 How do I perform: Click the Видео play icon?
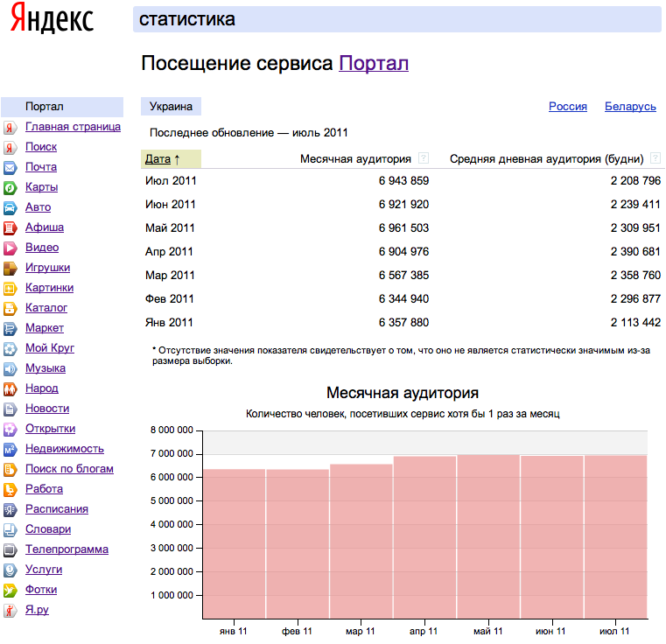10,248
